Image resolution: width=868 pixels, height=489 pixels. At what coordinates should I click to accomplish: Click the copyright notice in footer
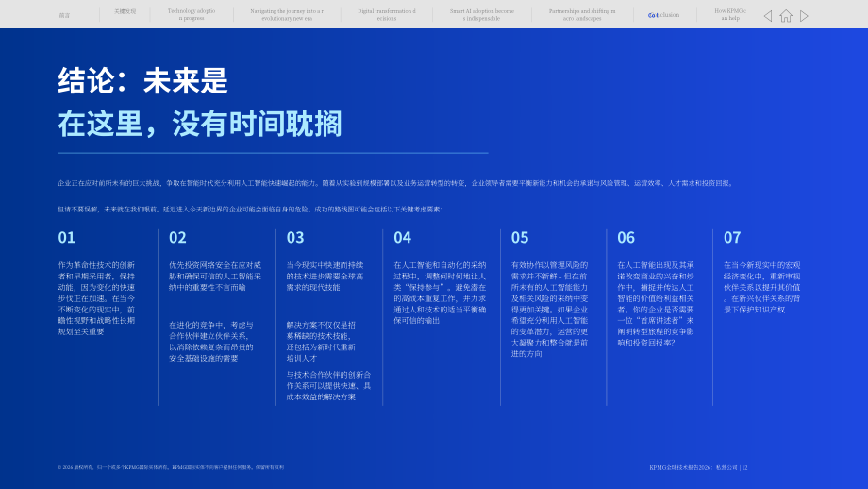[171, 467]
